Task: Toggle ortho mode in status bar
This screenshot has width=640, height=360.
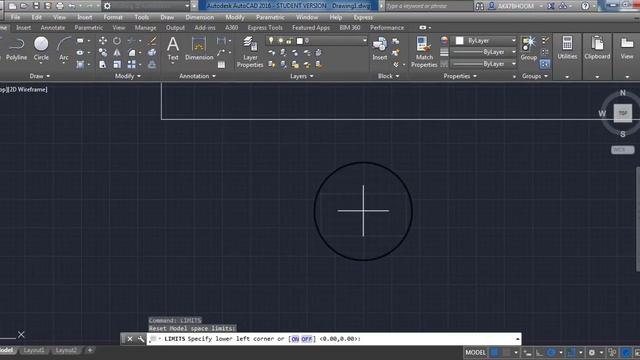Action: point(539,352)
